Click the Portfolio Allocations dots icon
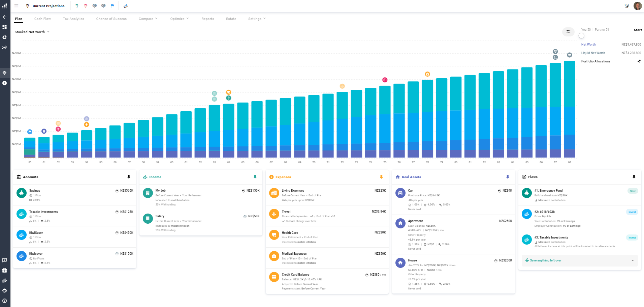 click(639, 61)
